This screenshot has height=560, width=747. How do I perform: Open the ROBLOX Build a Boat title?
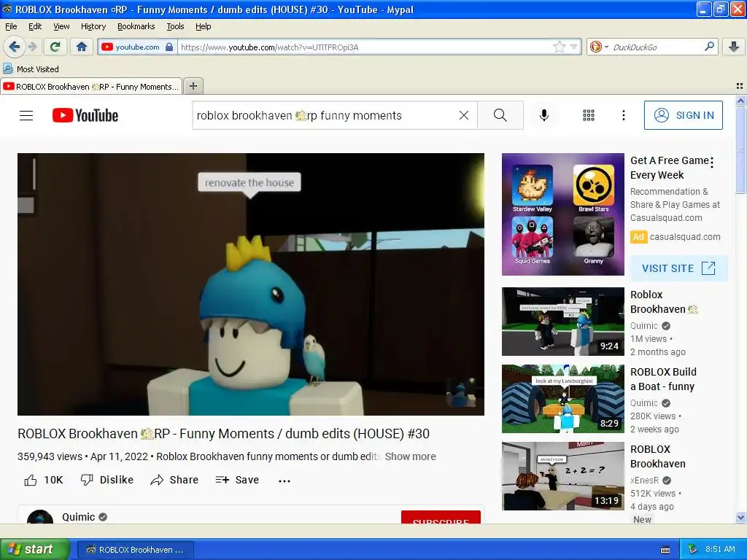click(x=663, y=379)
